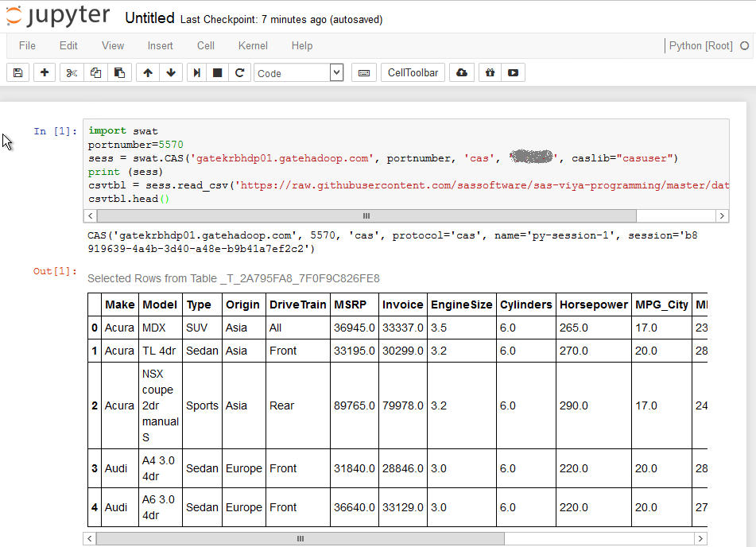Click the code cell horizontal scrollbar
The height and width of the screenshot is (547, 756).
coord(366,216)
